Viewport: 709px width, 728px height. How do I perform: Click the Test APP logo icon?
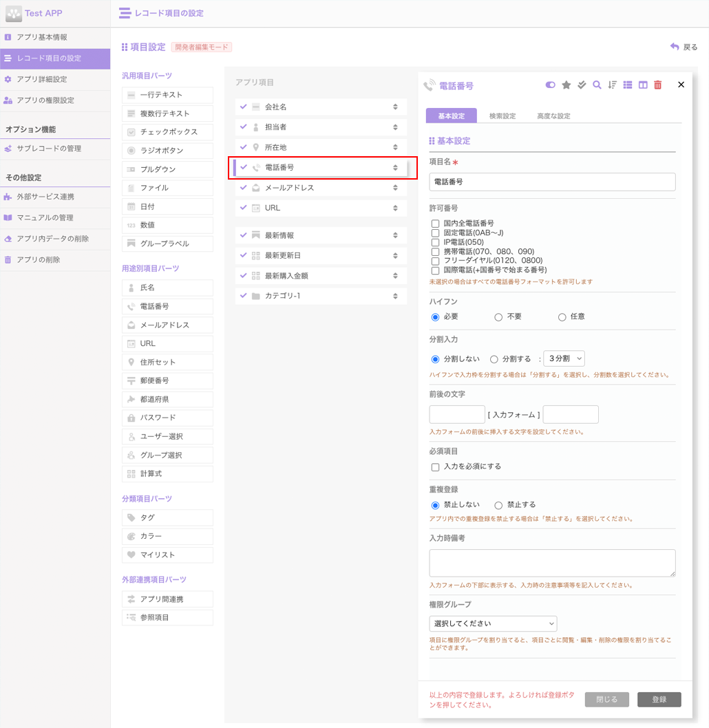(x=14, y=14)
